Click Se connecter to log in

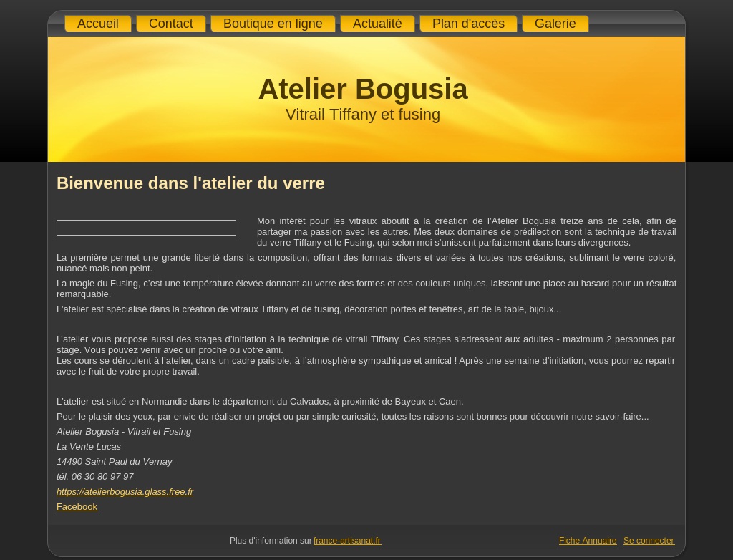pos(649,541)
